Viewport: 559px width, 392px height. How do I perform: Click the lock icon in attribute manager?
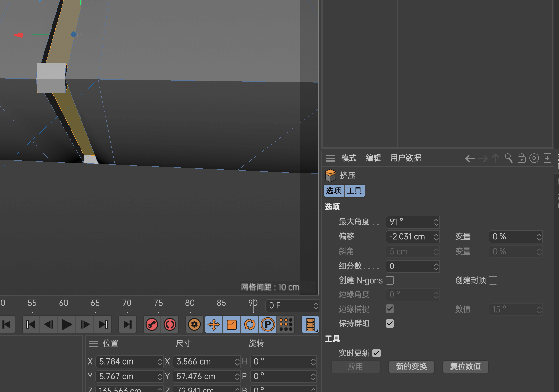521,158
